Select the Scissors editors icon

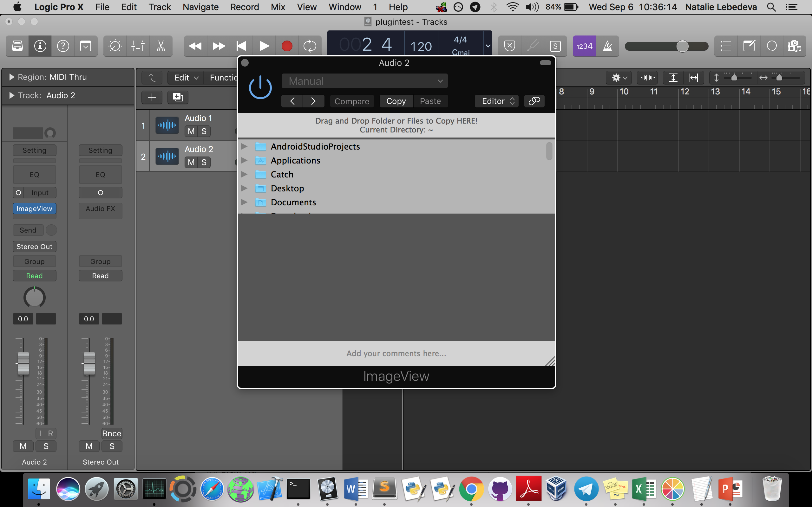click(x=161, y=46)
